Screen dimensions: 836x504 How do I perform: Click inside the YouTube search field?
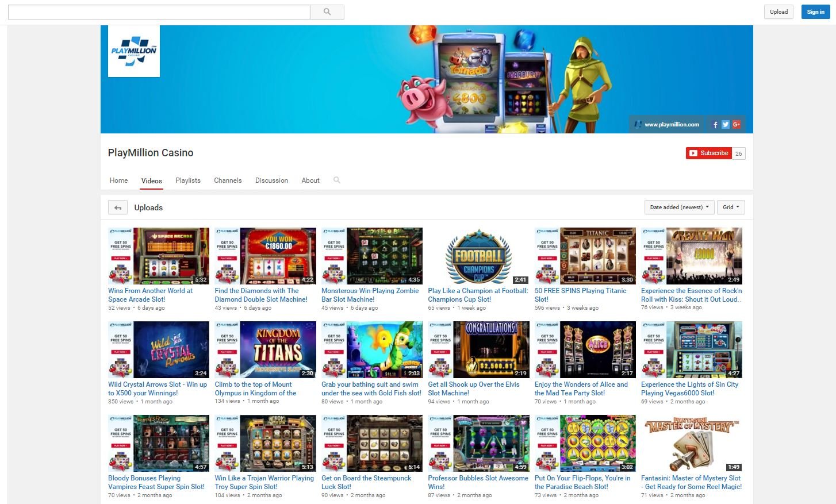click(x=159, y=12)
